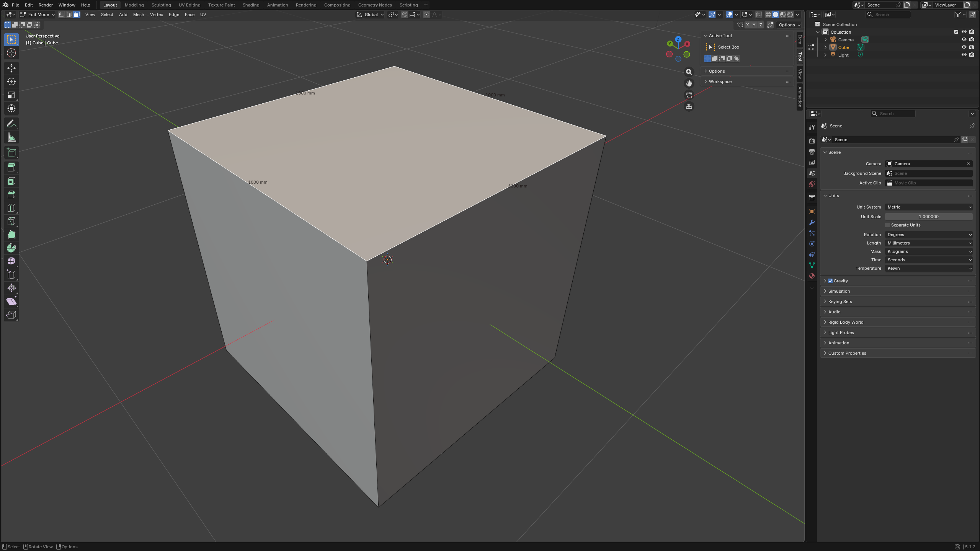Activate the Move tool
This screenshot has width=980, height=551.
[x=11, y=68]
